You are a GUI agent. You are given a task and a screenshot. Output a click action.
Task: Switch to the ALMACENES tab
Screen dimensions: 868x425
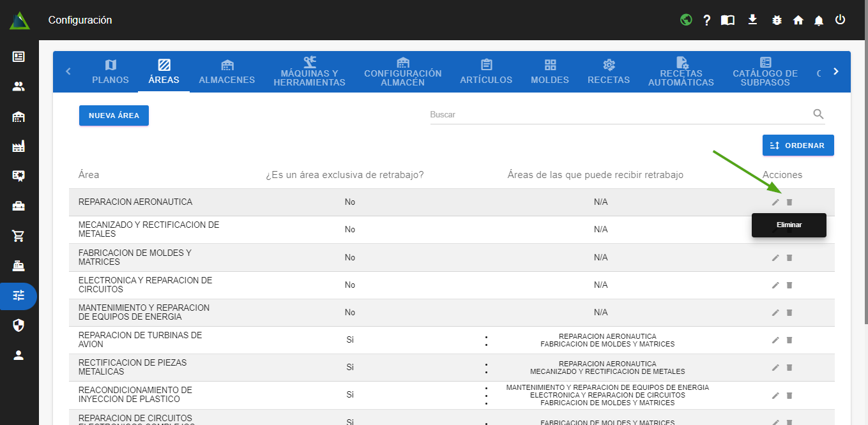(x=227, y=71)
